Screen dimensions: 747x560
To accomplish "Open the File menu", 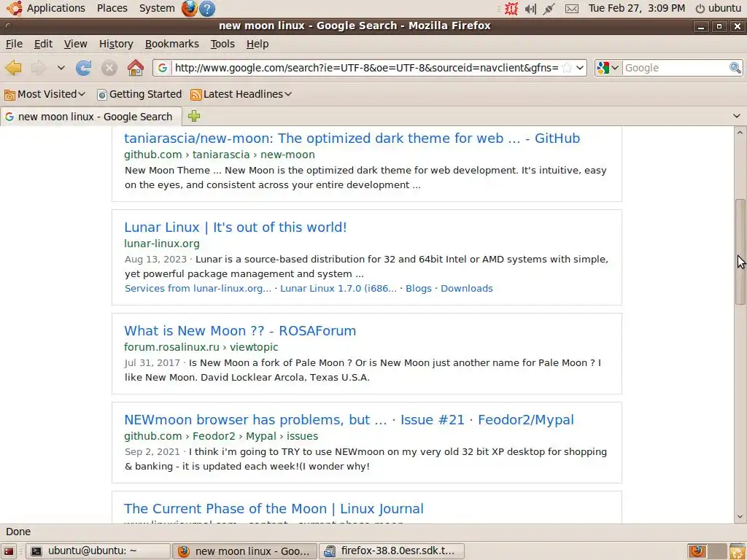I will tap(14, 44).
